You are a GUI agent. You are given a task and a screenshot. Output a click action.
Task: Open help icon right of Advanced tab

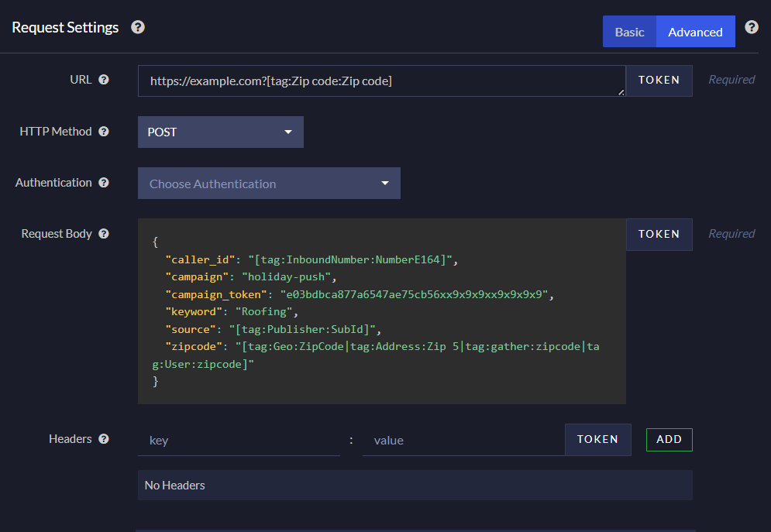click(x=752, y=27)
